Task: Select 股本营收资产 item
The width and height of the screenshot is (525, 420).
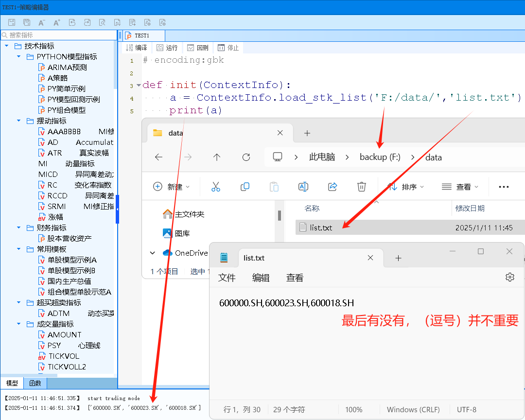Action: coord(65,239)
